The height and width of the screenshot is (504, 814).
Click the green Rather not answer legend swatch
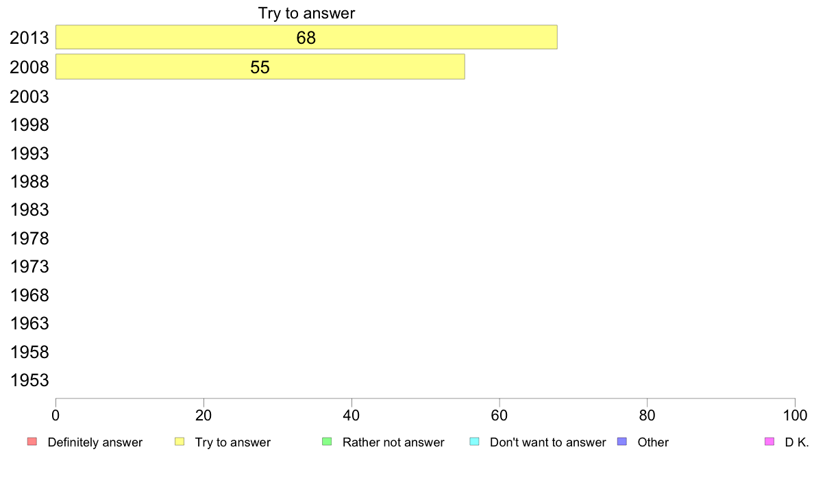327,442
